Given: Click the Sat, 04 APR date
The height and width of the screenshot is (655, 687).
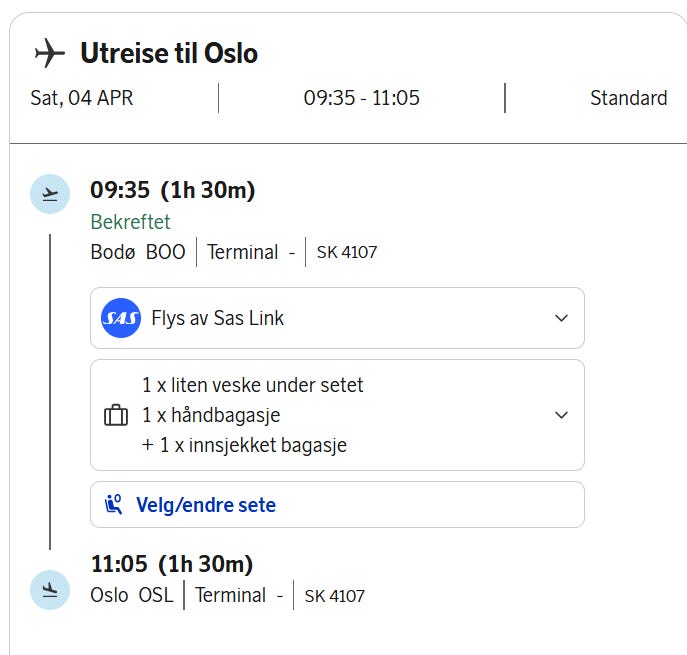Looking at the screenshot, I should coord(82,98).
